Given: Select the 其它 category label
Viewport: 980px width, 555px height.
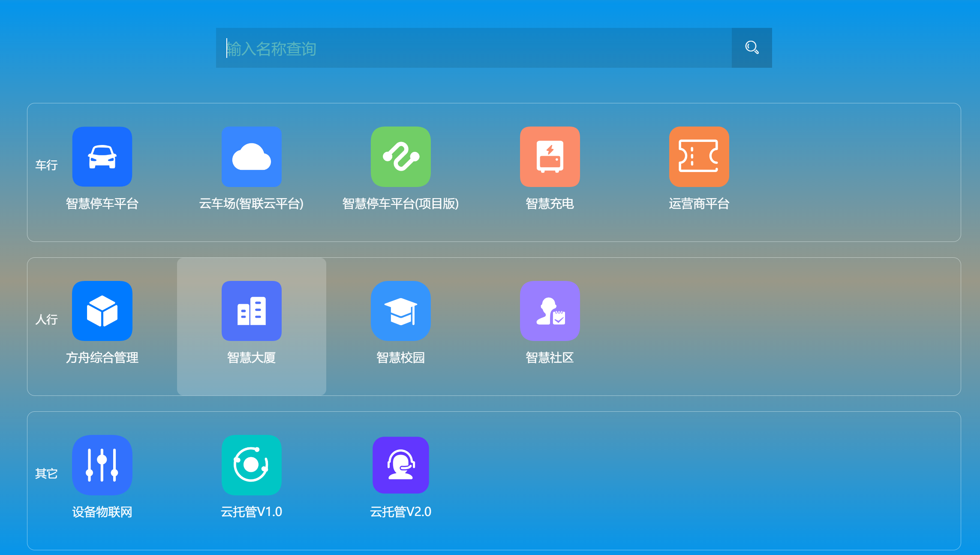Looking at the screenshot, I should 46,474.
